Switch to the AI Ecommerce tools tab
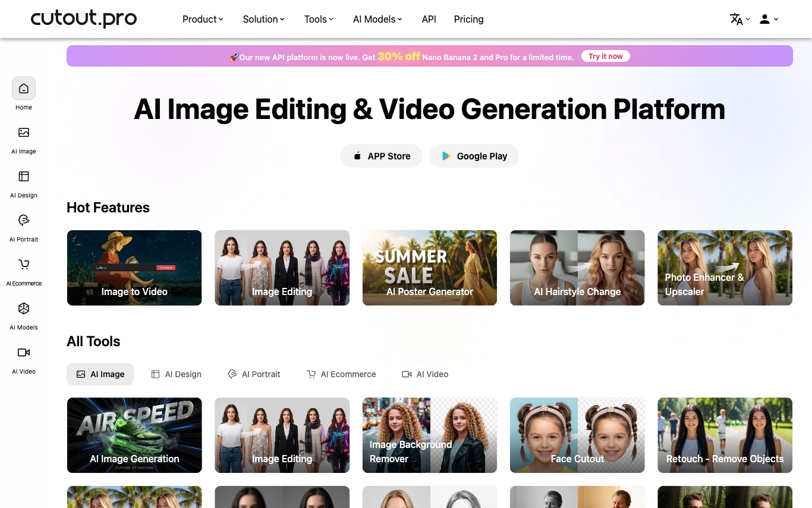The image size is (812, 508). (341, 374)
